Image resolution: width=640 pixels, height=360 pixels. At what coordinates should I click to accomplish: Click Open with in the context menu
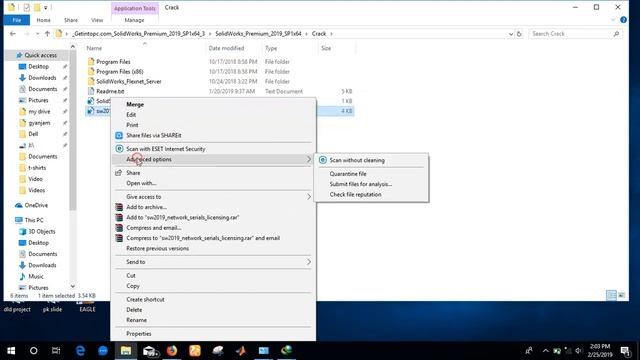pyautogui.click(x=141, y=183)
